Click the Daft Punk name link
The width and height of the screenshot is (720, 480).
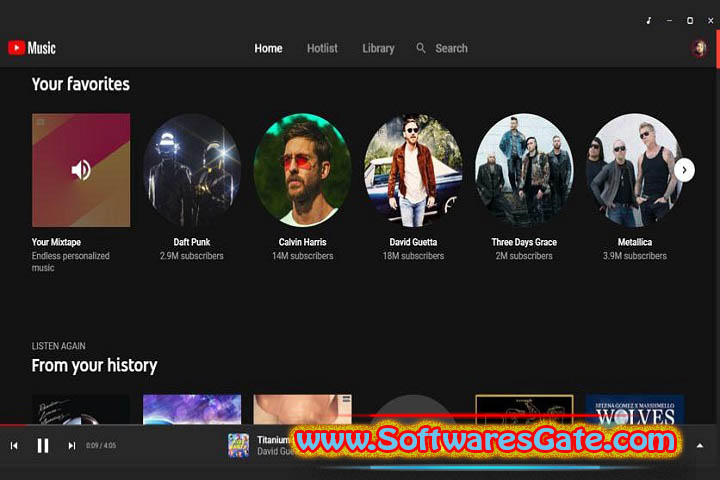coord(192,242)
